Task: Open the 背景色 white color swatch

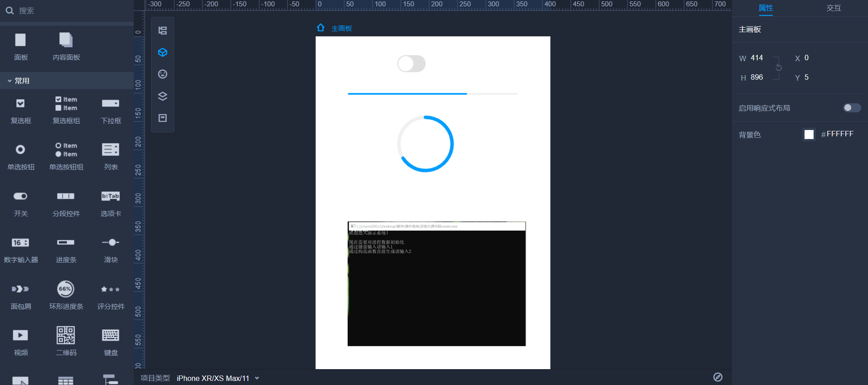Action: coord(809,135)
